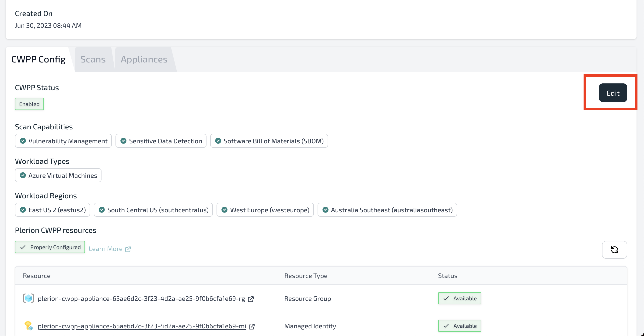This screenshot has height=336, width=644.
Task: Click the 'Workload Regions' heading
Action: [46, 196]
